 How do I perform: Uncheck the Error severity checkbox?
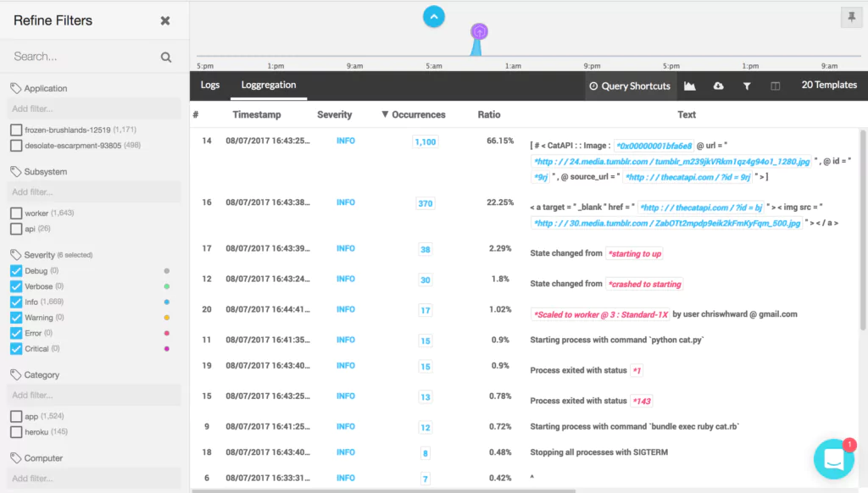coord(16,333)
